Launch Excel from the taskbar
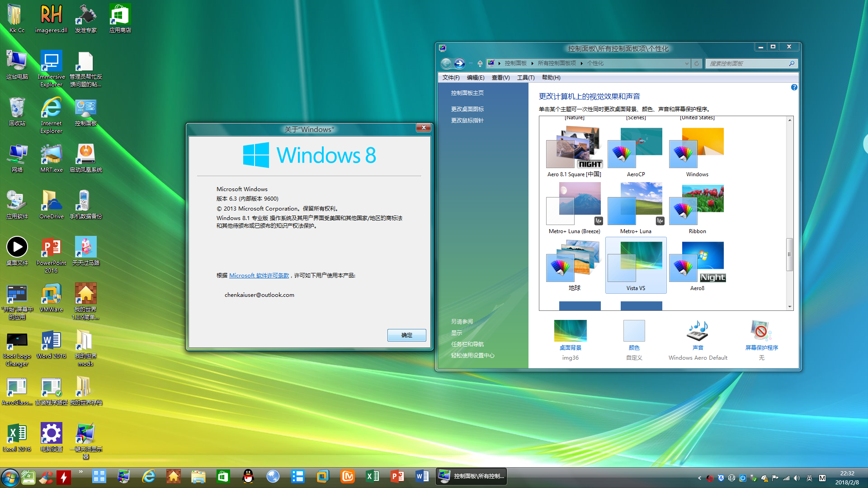 (x=373, y=476)
